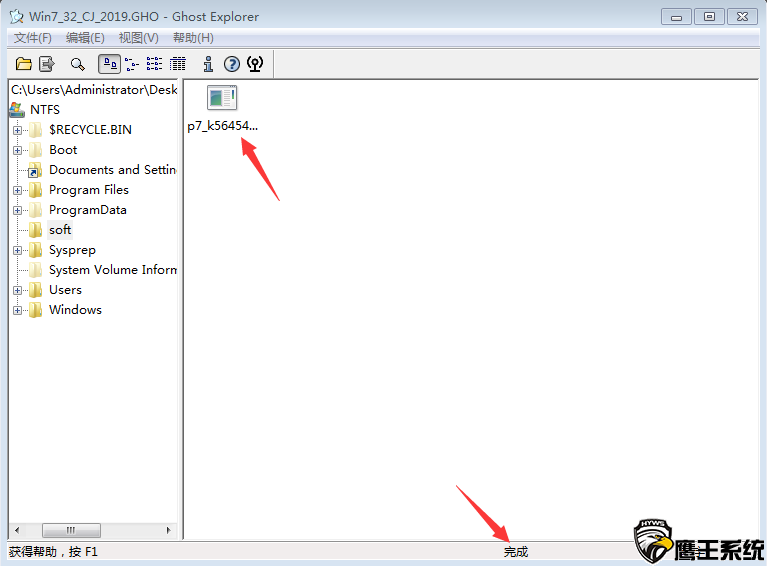The image size is (767, 566).
Task: Select System Volume Information folder
Action: click(113, 270)
